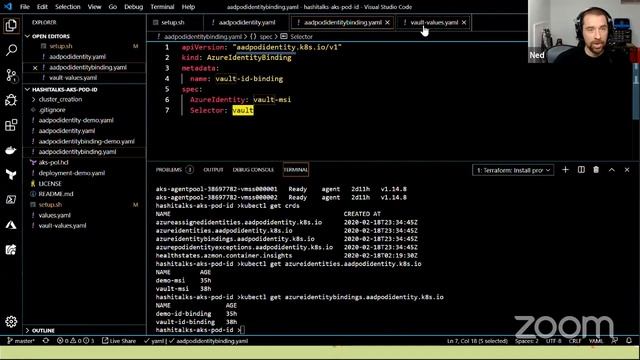Open notifications bell in status bar

(629, 341)
